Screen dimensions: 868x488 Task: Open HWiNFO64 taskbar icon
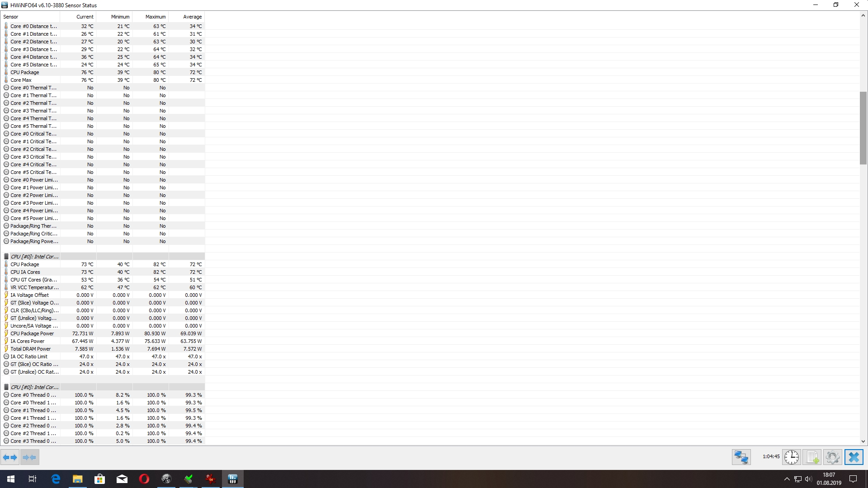point(233,479)
